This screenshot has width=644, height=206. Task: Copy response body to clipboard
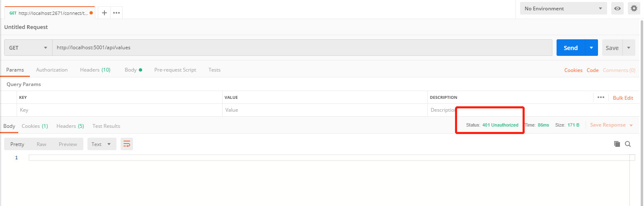coord(617,144)
